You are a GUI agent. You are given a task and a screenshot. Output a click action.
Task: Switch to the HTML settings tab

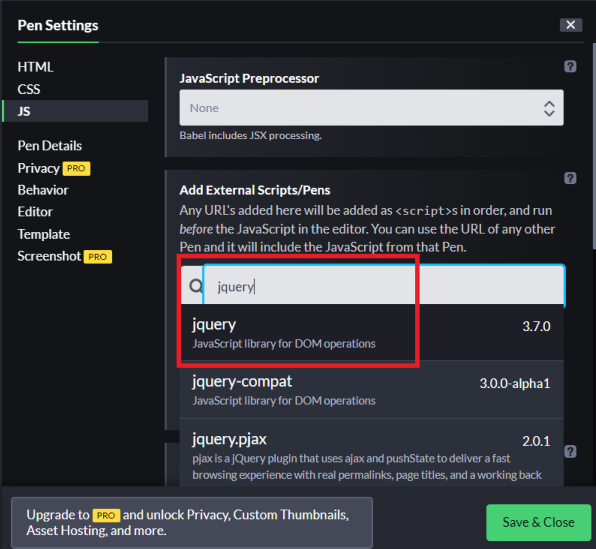click(35, 67)
